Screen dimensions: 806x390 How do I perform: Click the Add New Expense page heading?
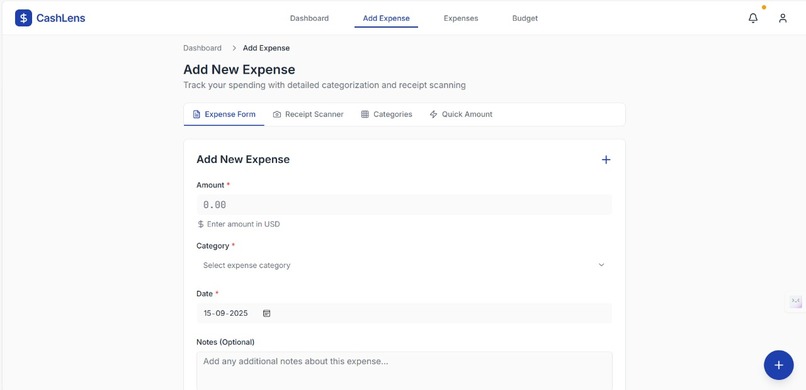tap(240, 69)
